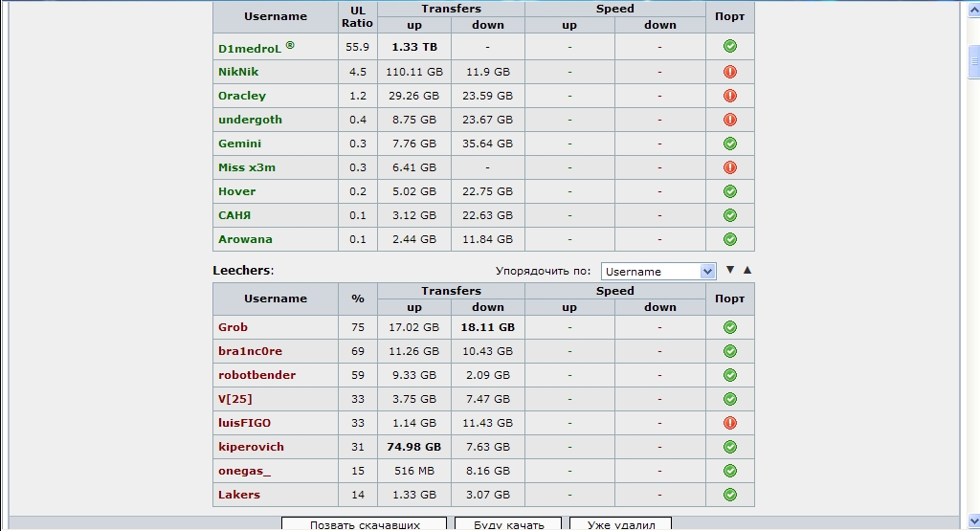Open leecher V[25]'s profile
Image resolution: width=980 pixels, height=531 pixels.
tap(235, 399)
